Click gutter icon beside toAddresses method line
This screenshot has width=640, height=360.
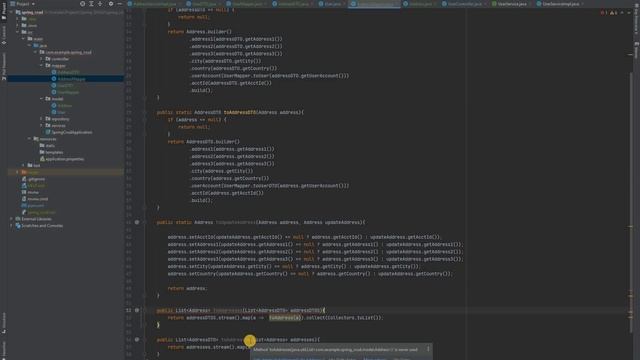click(x=137, y=310)
